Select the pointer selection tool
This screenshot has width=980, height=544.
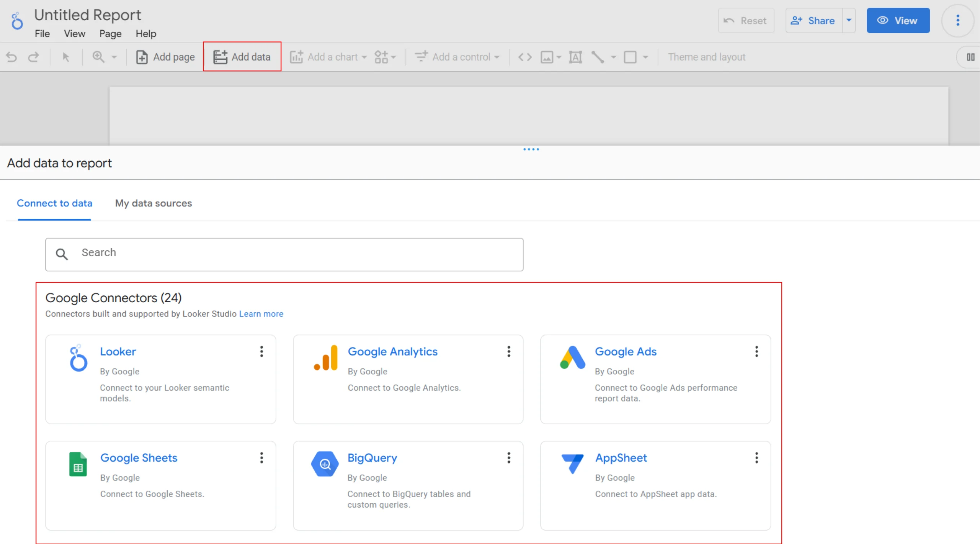tap(66, 57)
